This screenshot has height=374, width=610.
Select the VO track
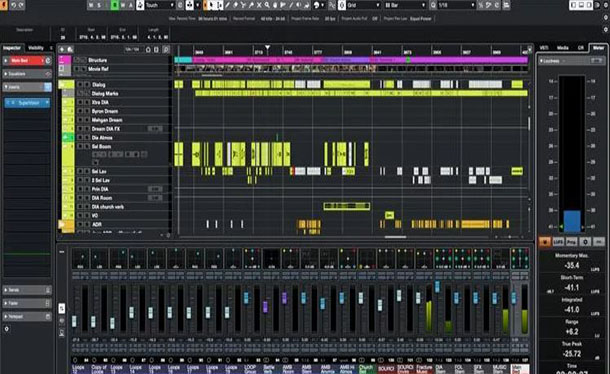pyautogui.click(x=95, y=216)
